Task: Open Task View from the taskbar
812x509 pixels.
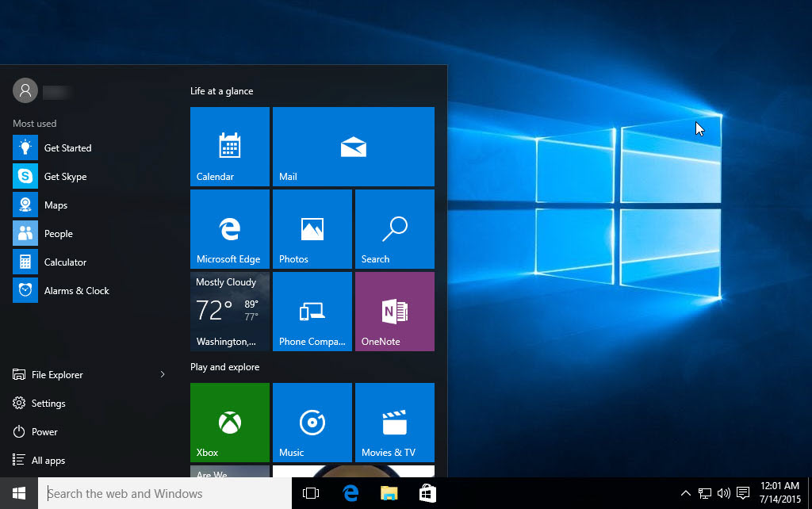Action: point(310,492)
